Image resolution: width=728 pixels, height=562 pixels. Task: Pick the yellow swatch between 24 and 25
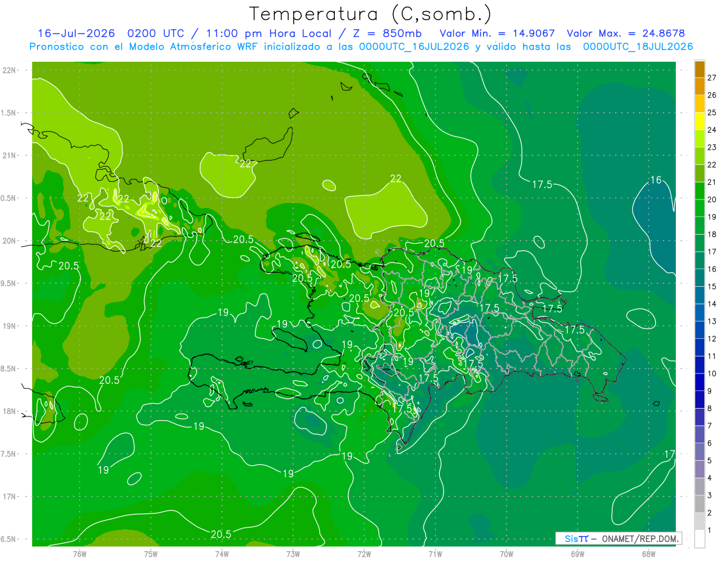(x=699, y=121)
